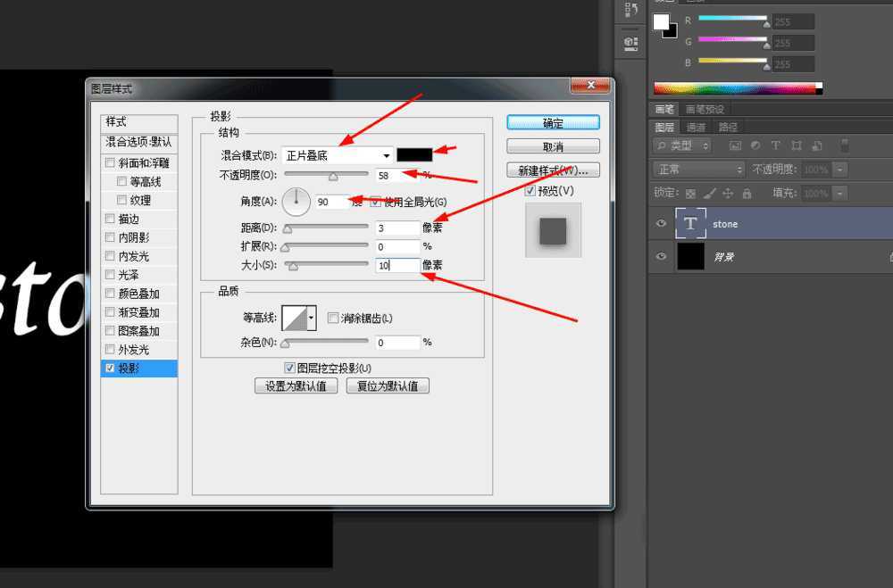Toggle the 使用全局光 checkbox
893x588 pixels.
(376, 201)
